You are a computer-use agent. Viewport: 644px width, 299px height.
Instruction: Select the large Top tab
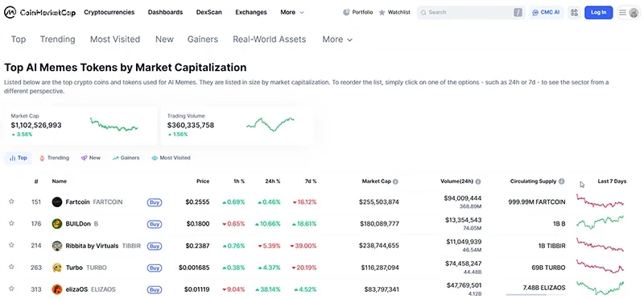[x=19, y=39]
